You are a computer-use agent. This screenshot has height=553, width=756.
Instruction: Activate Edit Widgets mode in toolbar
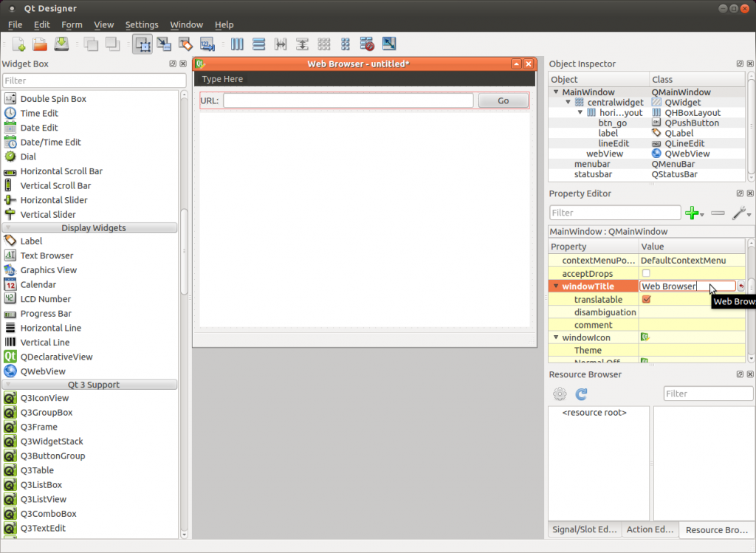click(x=142, y=44)
